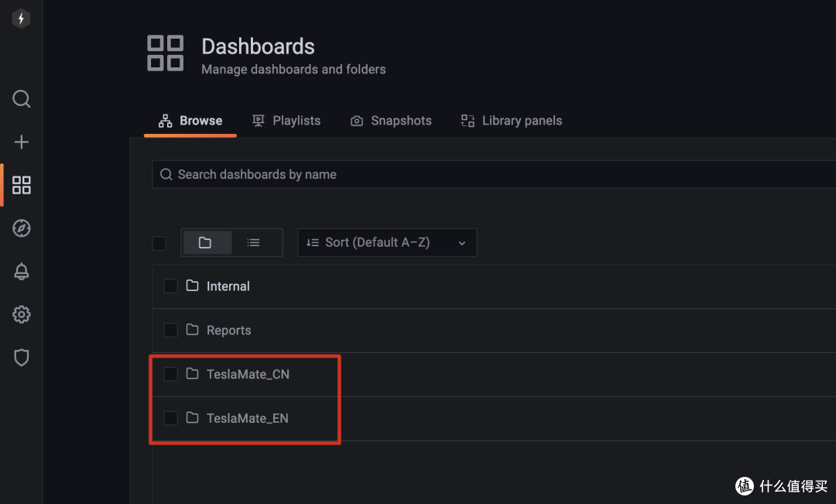Switch to the Playlists tab
Screen dimensions: 836x504
(286, 121)
